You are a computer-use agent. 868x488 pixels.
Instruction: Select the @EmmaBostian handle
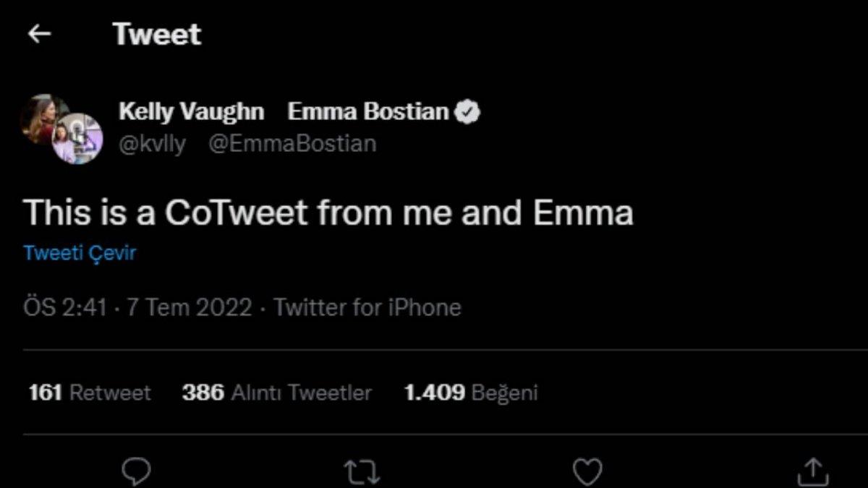click(x=292, y=142)
